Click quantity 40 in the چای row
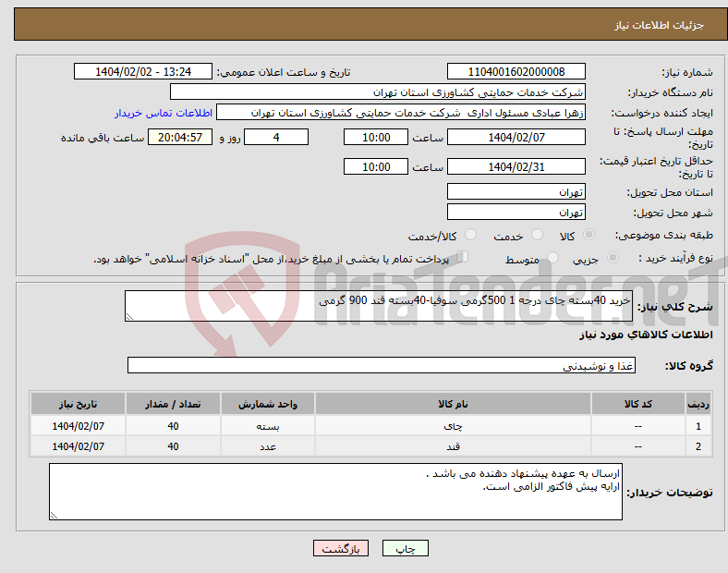Viewport: 728px width, 573px height. click(x=173, y=426)
